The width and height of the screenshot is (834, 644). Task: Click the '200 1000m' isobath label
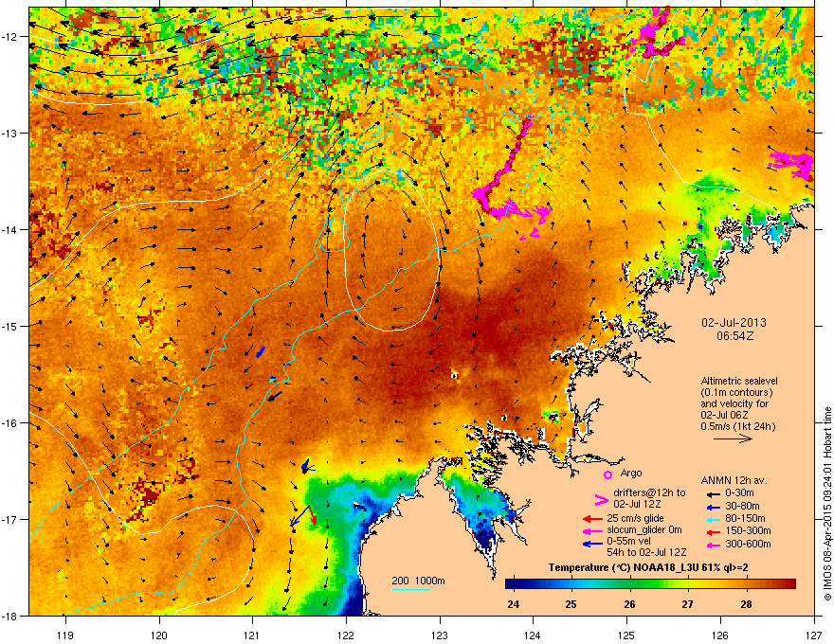tap(418, 581)
